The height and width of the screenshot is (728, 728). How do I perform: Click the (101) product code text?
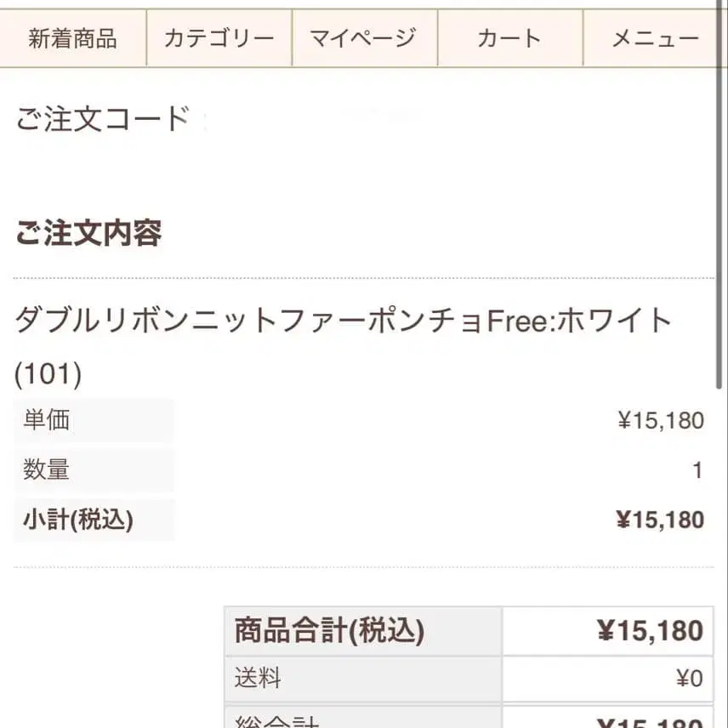coord(48,374)
